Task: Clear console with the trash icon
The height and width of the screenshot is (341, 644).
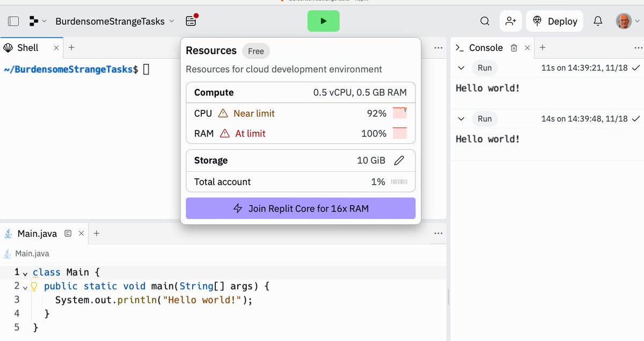Action: (514, 48)
